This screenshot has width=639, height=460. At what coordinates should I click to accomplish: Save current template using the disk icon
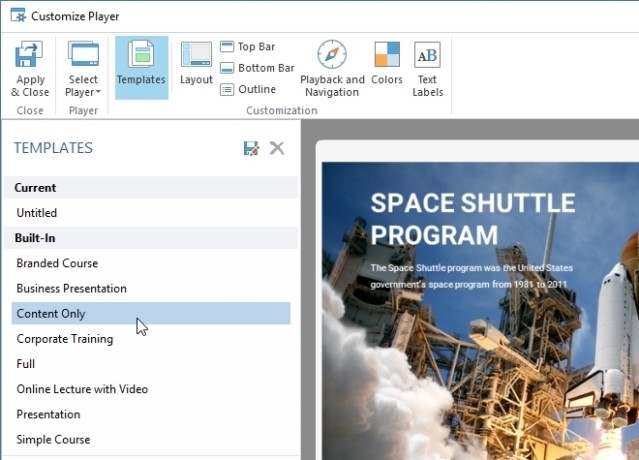tap(251, 148)
